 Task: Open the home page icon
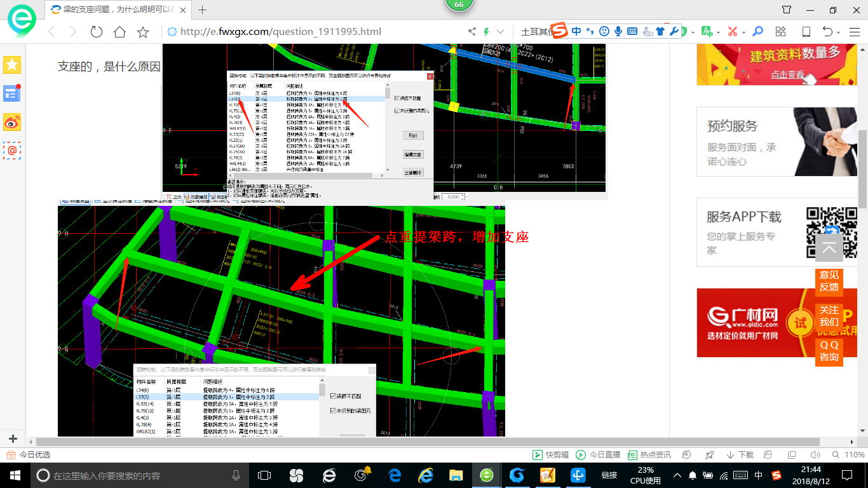[x=119, y=32]
